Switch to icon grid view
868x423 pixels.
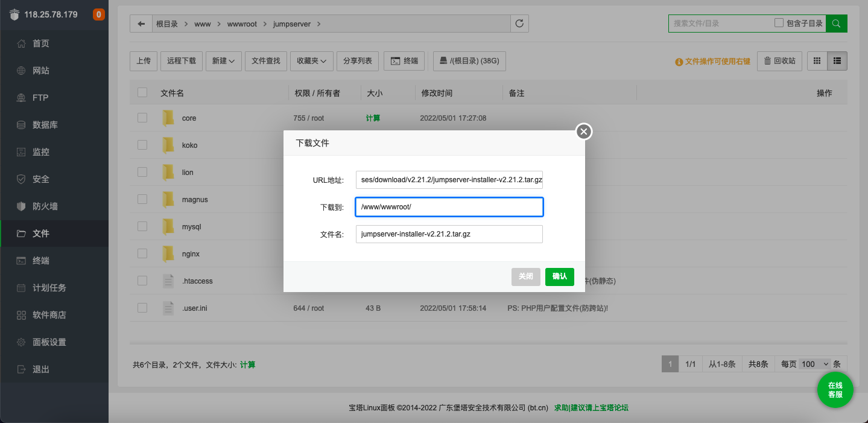pos(817,61)
